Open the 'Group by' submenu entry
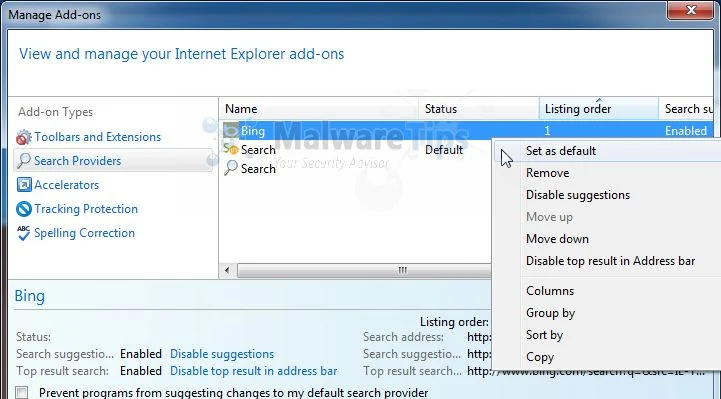Image resolution: width=721 pixels, height=399 pixels. click(x=550, y=313)
